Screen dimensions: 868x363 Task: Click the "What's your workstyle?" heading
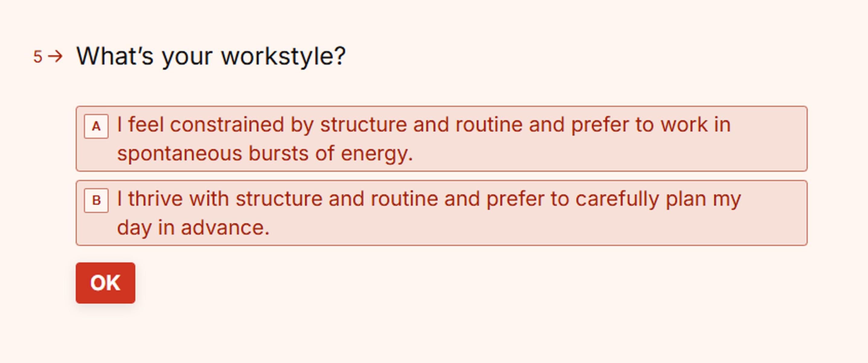point(211,56)
